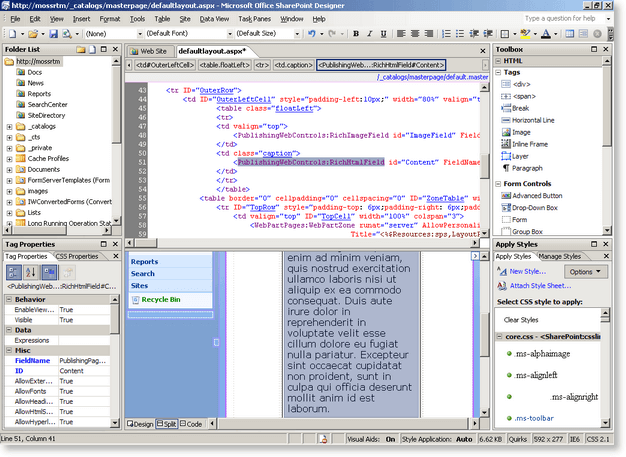Click the Preview in Browser icon
Image resolution: width=626 pixels, height=457 pixels.
(x=67, y=34)
